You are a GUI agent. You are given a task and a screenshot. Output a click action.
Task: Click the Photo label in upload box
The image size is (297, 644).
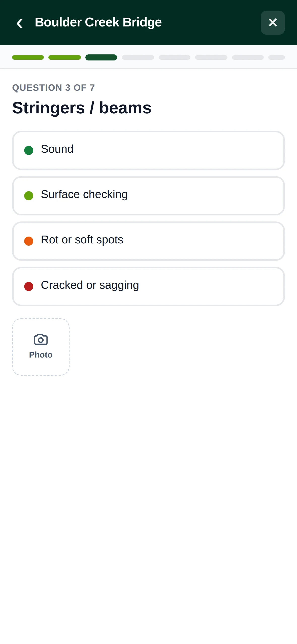point(41,355)
